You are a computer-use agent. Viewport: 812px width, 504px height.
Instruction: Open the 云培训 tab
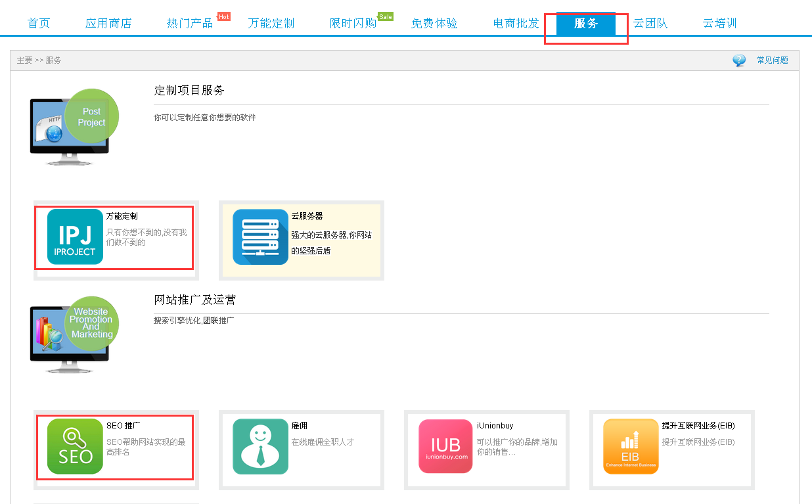pos(719,24)
